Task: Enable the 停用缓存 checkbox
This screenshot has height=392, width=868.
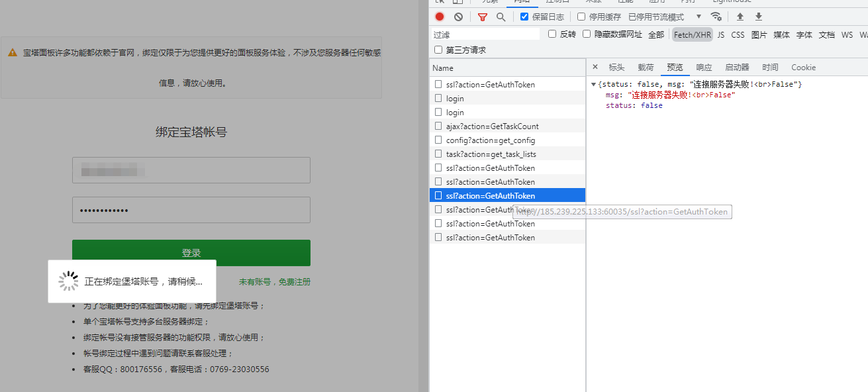Action: point(581,17)
